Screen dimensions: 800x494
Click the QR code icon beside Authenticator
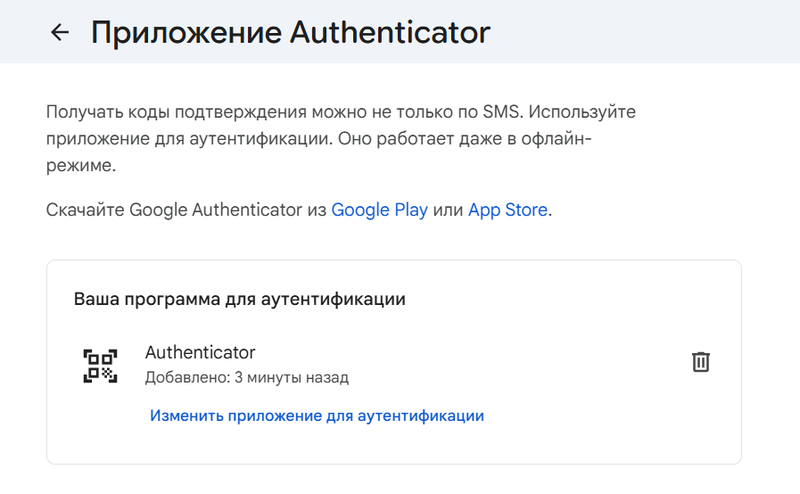[x=100, y=366]
